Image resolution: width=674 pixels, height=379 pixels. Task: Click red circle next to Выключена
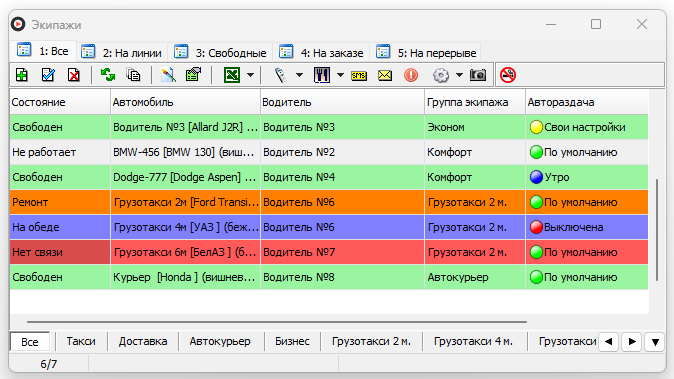tap(536, 227)
